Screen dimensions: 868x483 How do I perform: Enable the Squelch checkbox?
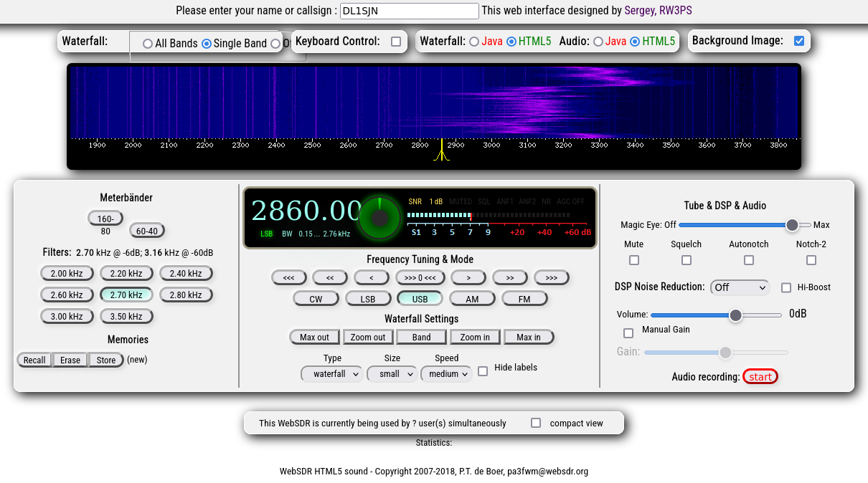coord(687,260)
